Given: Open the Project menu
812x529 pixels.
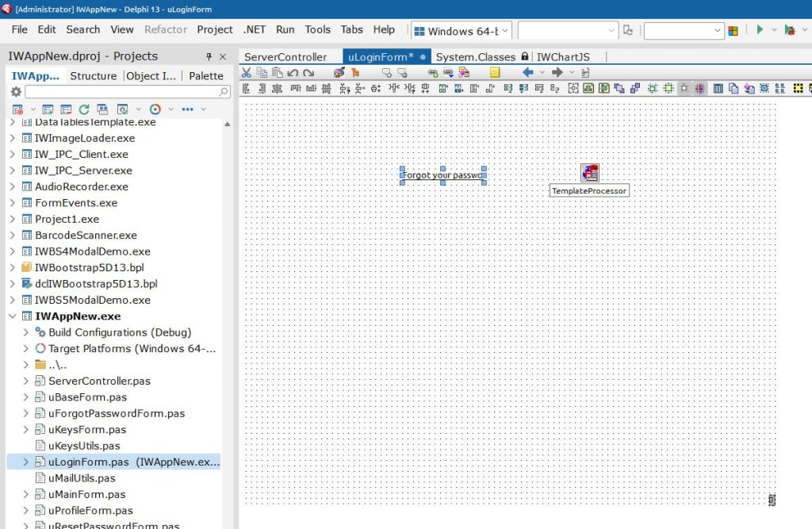Looking at the screenshot, I should tap(215, 29).
